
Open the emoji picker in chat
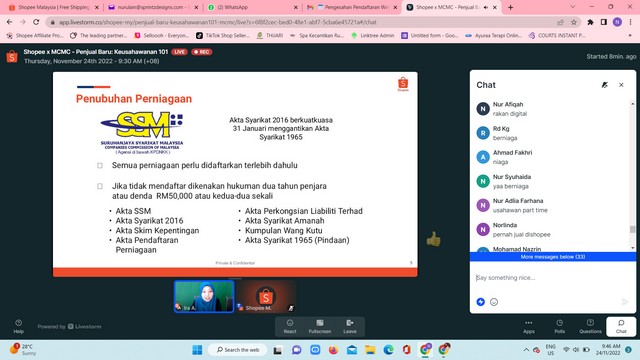tap(494, 302)
